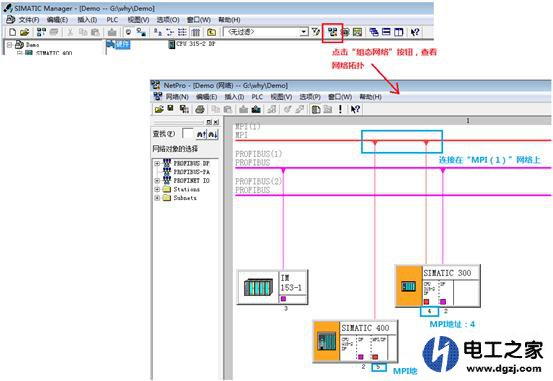Click the Save floppy disk icon in NetPro
Screen dimensions: 553x381
[x=171, y=109]
